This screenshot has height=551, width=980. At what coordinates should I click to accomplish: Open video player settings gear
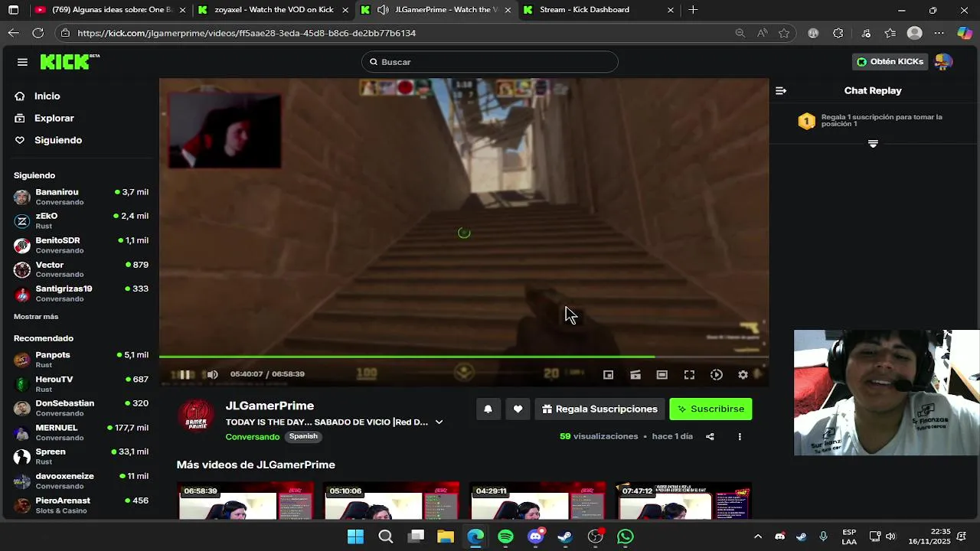coord(743,375)
